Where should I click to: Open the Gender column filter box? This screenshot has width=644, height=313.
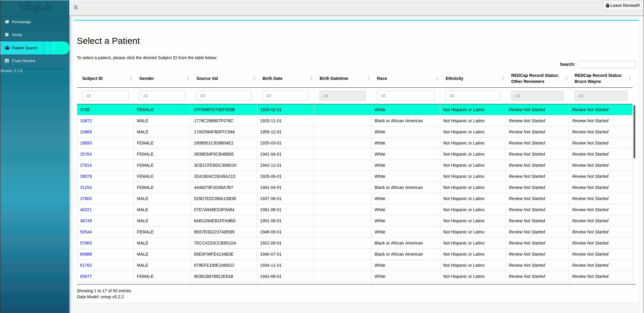[162, 96]
